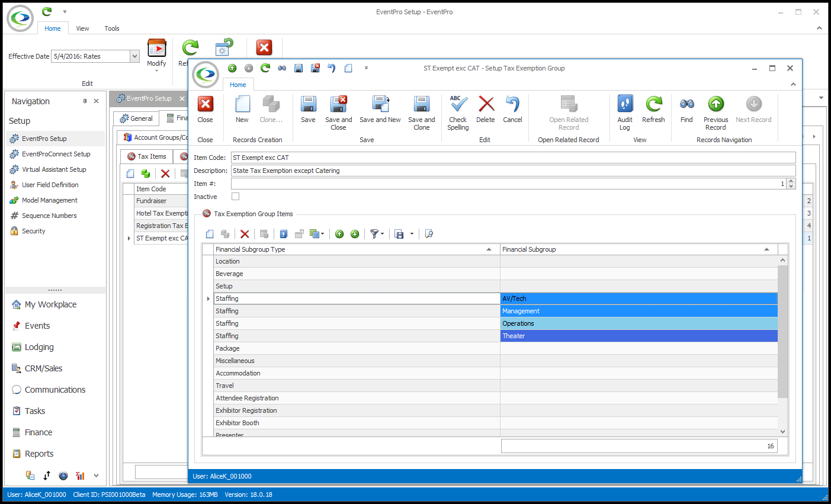Click quick-access binoculars find icon
This screenshot has height=504, width=831.
tap(282, 68)
